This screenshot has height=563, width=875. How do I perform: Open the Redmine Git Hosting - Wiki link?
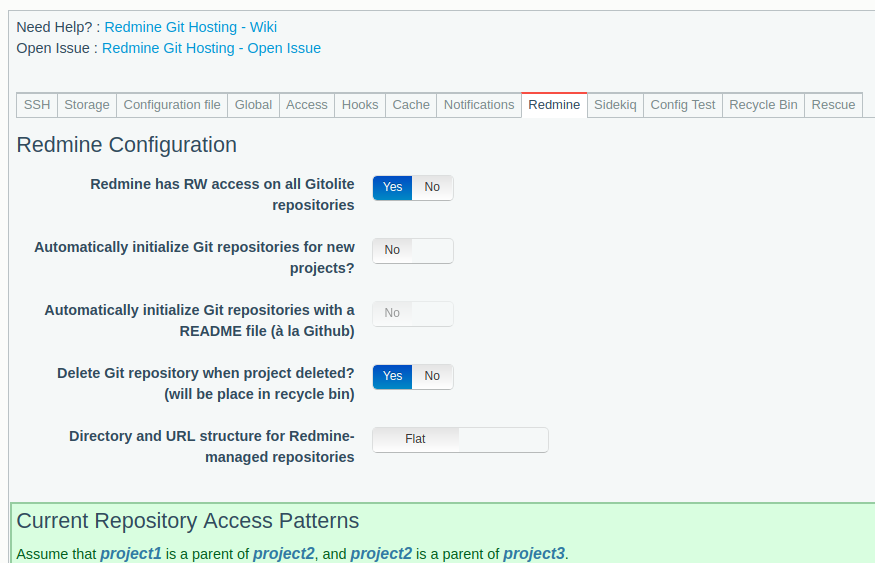coord(190,27)
